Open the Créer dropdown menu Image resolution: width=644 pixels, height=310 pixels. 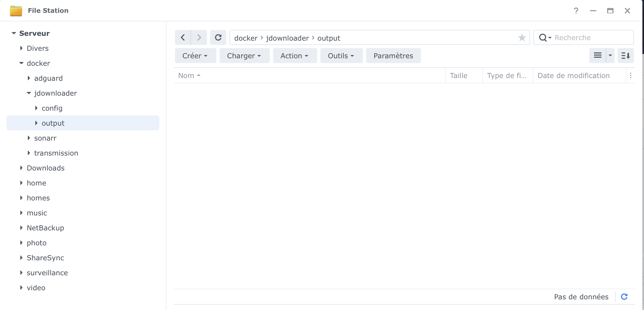pos(195,56)
